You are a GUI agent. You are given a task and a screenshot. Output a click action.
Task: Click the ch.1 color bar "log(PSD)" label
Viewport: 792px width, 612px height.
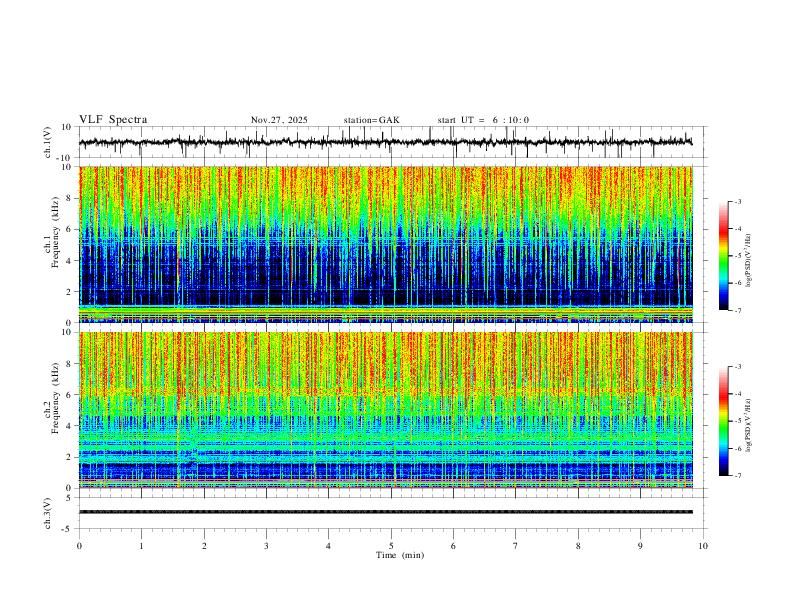749,261
